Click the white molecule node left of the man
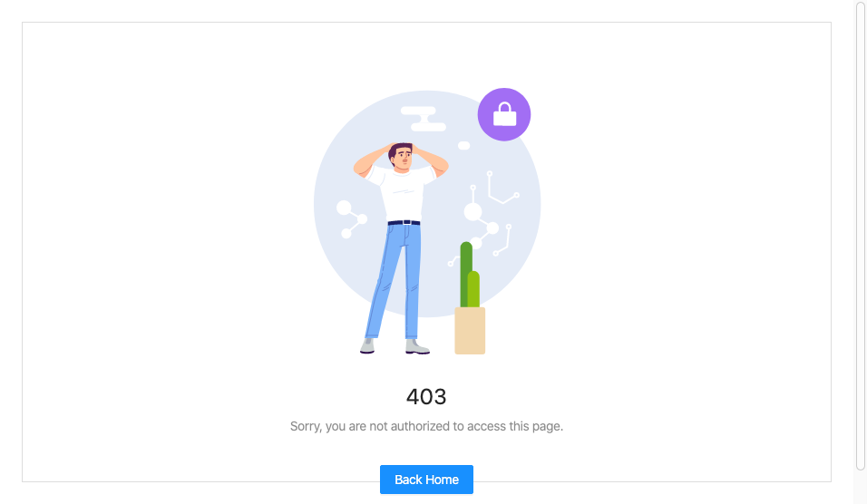The image size is (867, 504). point(344,208)
